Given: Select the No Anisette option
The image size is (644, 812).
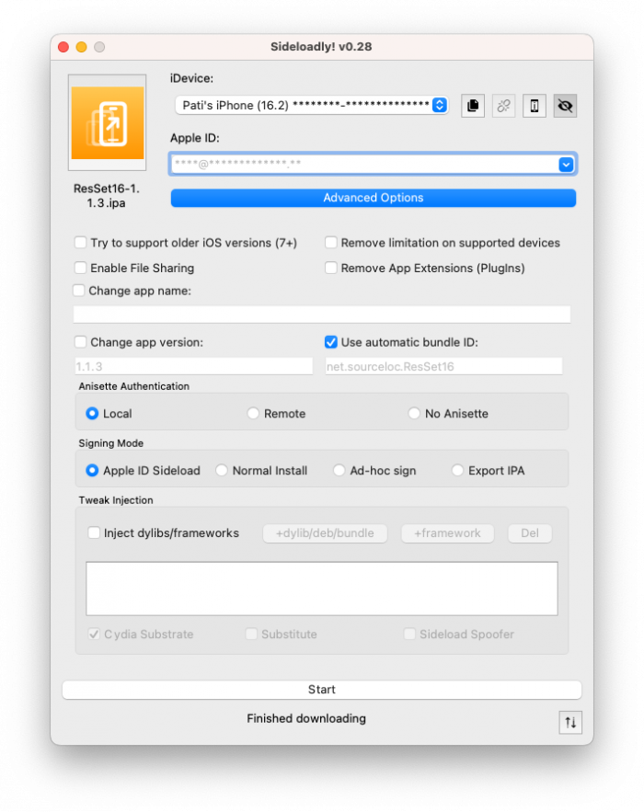Looking at the screenshot, I should [413, 413].
